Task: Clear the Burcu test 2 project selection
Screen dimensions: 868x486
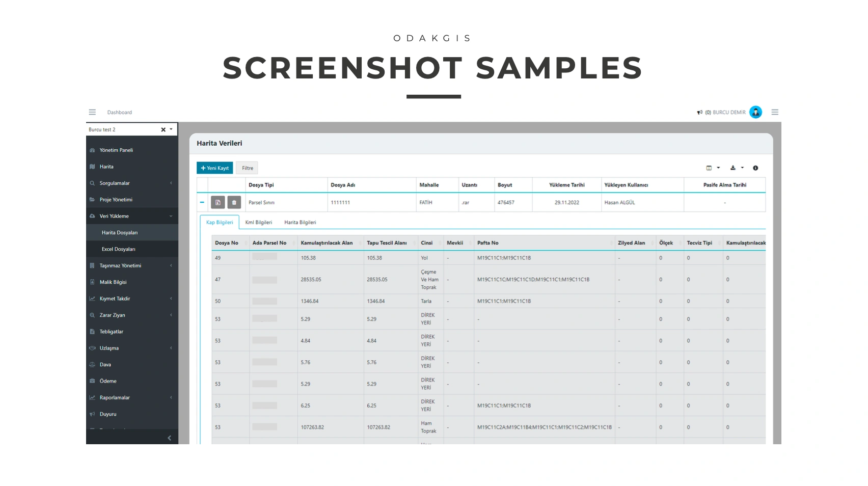Action: coord(163,130)
